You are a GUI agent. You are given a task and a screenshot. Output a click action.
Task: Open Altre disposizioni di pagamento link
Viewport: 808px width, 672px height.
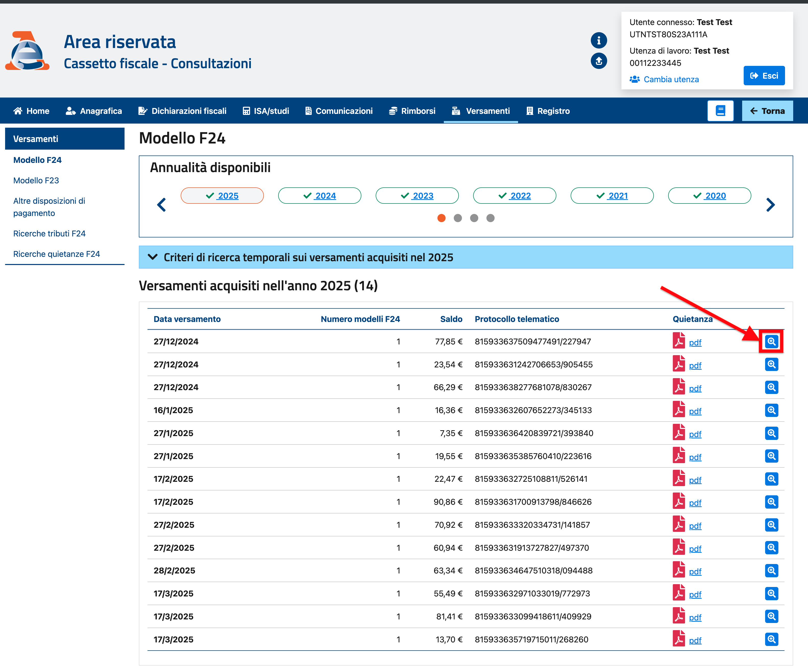(x=49, y=207)
